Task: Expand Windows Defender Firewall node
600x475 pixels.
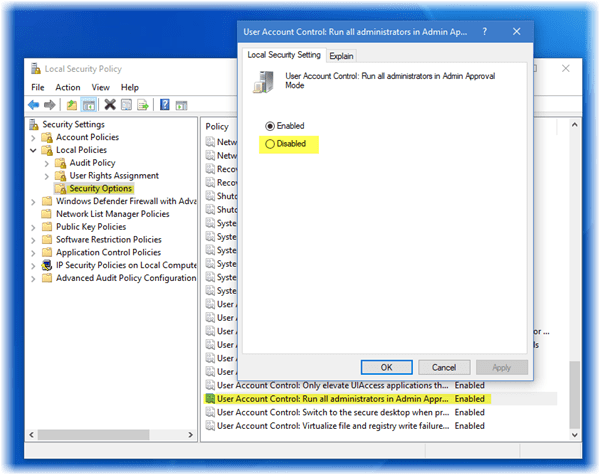Action: pyautogui.click(x=33, y=202)
